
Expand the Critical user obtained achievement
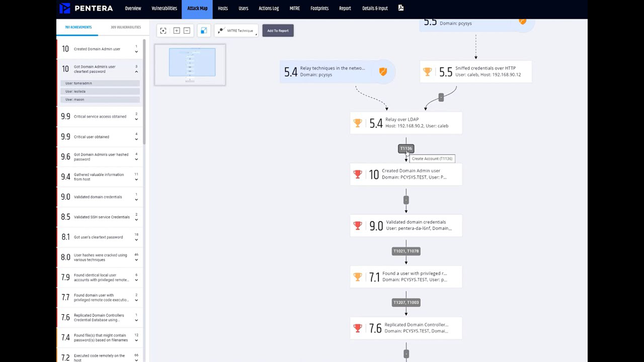(136, 138)
